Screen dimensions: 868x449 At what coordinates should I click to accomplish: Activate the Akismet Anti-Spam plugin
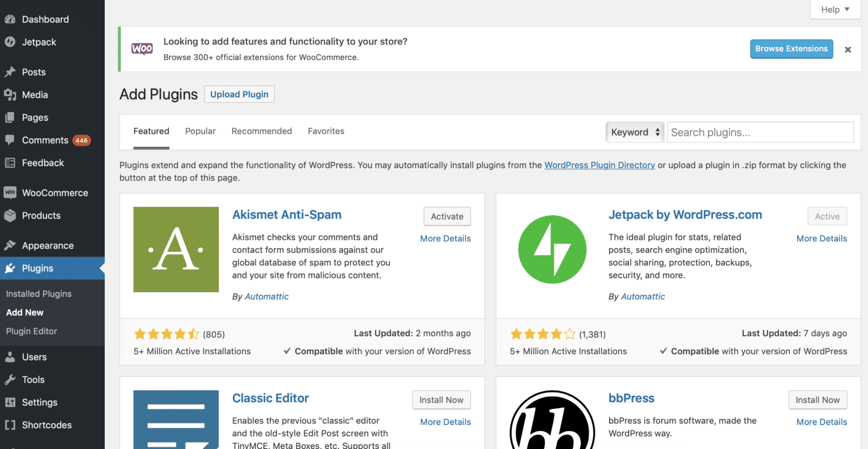click(x=447, y=216)
